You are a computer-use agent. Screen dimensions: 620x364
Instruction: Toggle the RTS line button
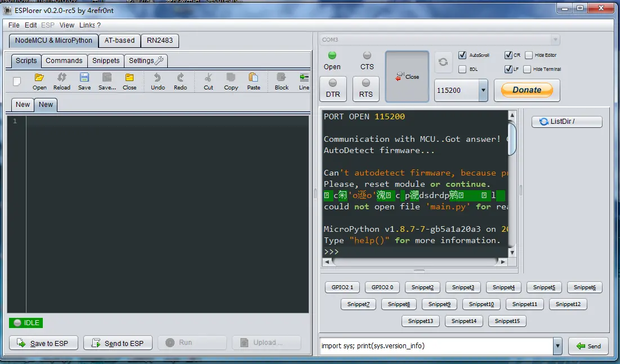366,88
